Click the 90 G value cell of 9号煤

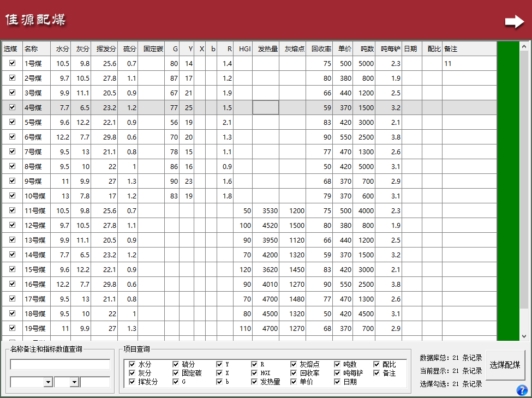pos(172,182)
